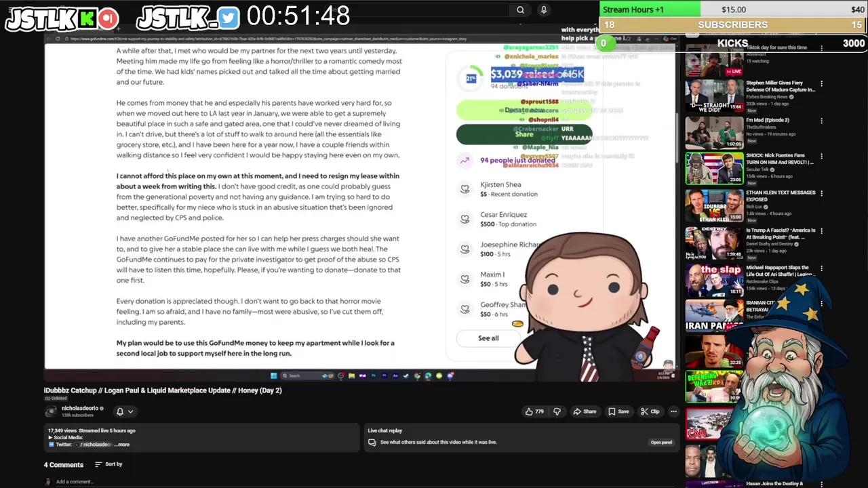This screenshot has height=488, width=868.
Task: Open the nicholasdeorio channel avatar
Action: [51, 411]
